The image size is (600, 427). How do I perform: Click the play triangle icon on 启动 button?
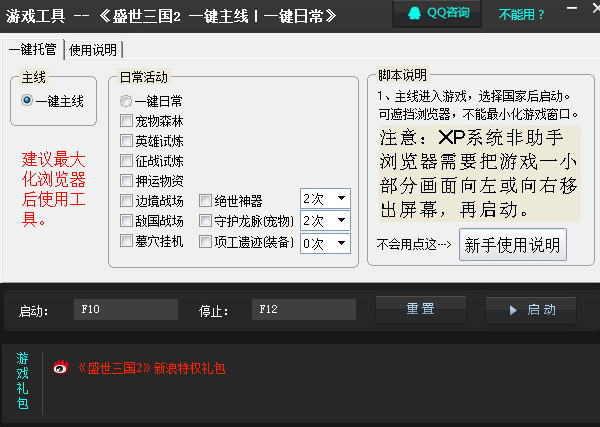click(513, 310)
